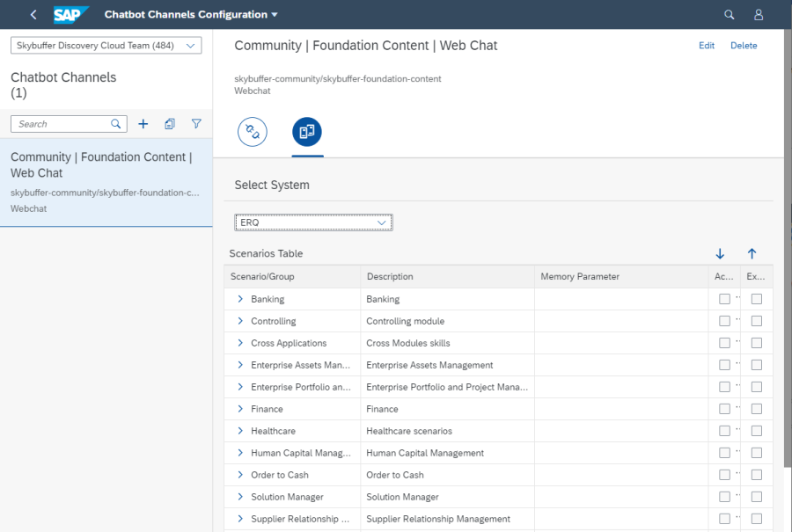Open the ERQ system dropdown
Image resolution: width=792 pixels, height=532 pixels.
(313, 222)
